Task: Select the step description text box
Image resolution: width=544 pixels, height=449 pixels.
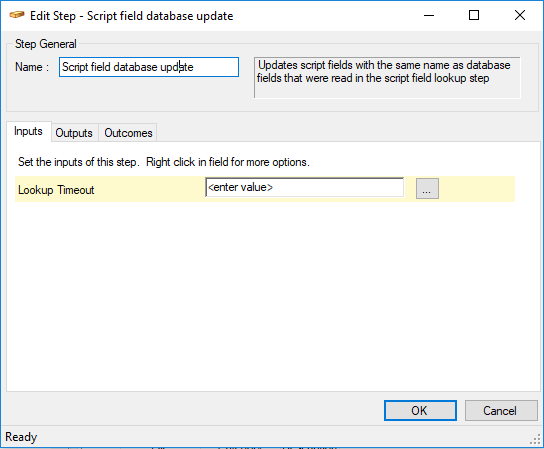Action: point(387,78)
